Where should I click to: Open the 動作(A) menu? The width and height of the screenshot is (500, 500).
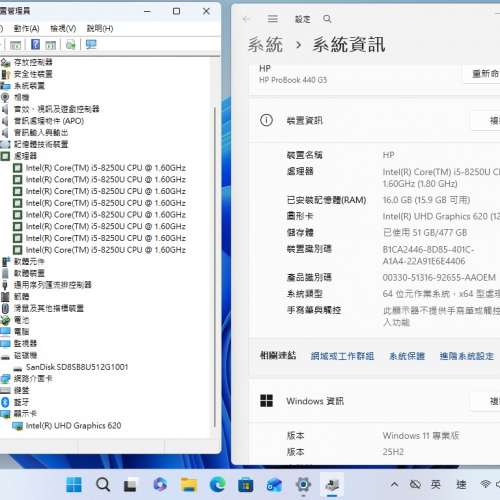(27, 29)
